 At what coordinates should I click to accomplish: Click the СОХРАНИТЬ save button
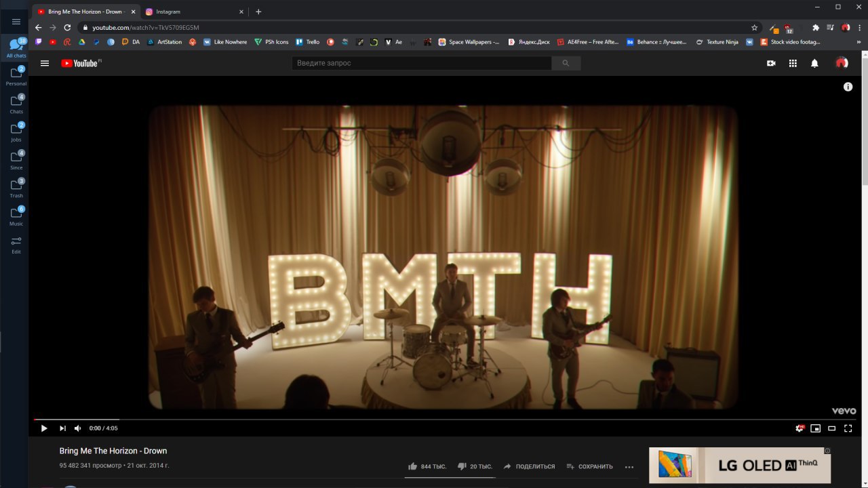click(x=589, y=466)
